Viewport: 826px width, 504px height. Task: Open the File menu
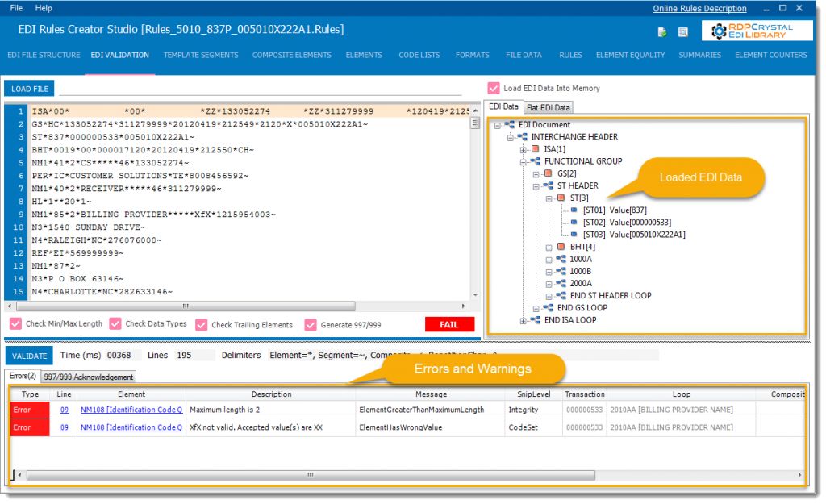(x=15, y=8)
